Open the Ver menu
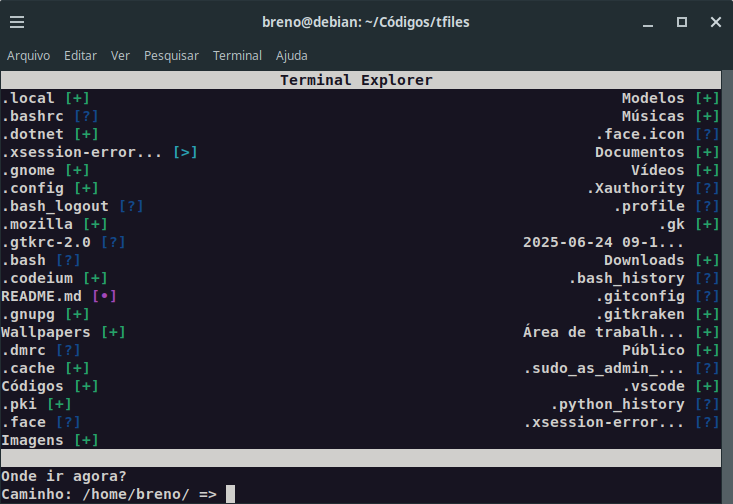 coord(120,56)
